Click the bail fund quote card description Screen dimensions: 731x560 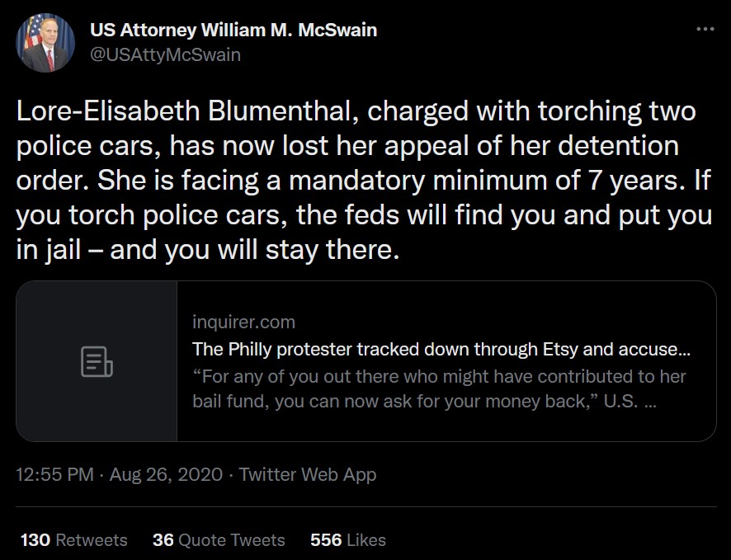[x=439, y=390]
